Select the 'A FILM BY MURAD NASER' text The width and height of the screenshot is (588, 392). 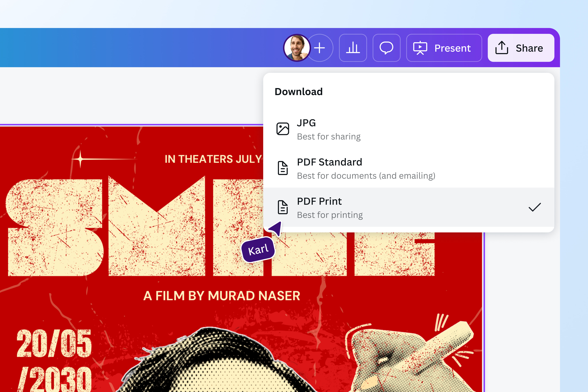[222, 296]
